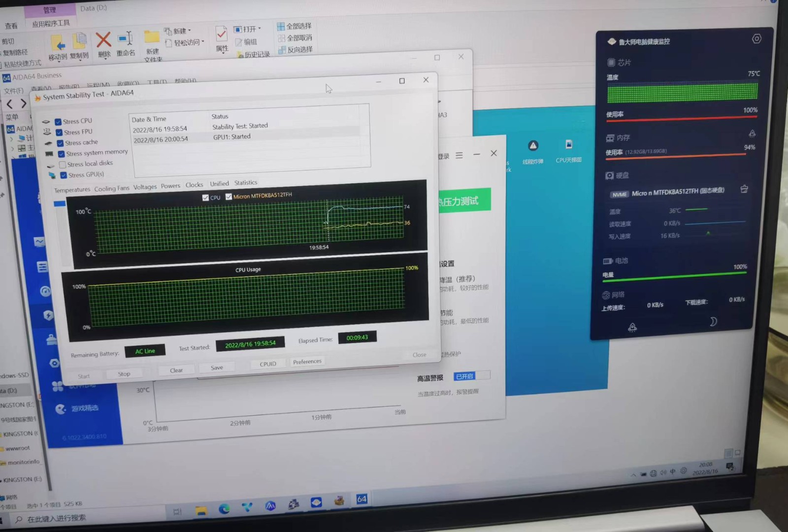
Task: Toggle Micron MTFDKBA512TFH graph checkbox
Action: click(229, 197)
